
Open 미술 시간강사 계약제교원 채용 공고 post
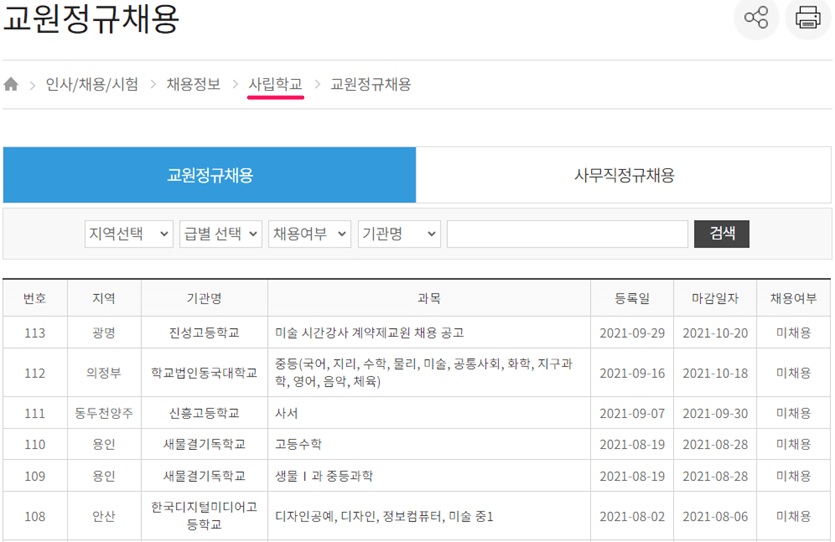[369, 333]
